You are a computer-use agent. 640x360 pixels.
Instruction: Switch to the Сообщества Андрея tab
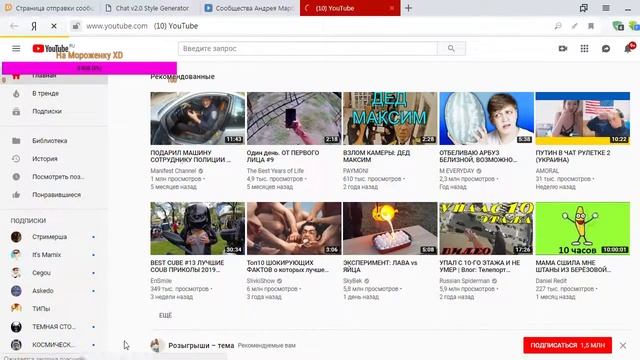(x=250, y=8)
